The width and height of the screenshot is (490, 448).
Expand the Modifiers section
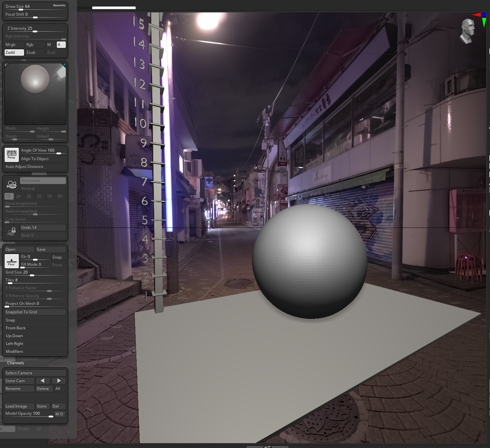14,351
